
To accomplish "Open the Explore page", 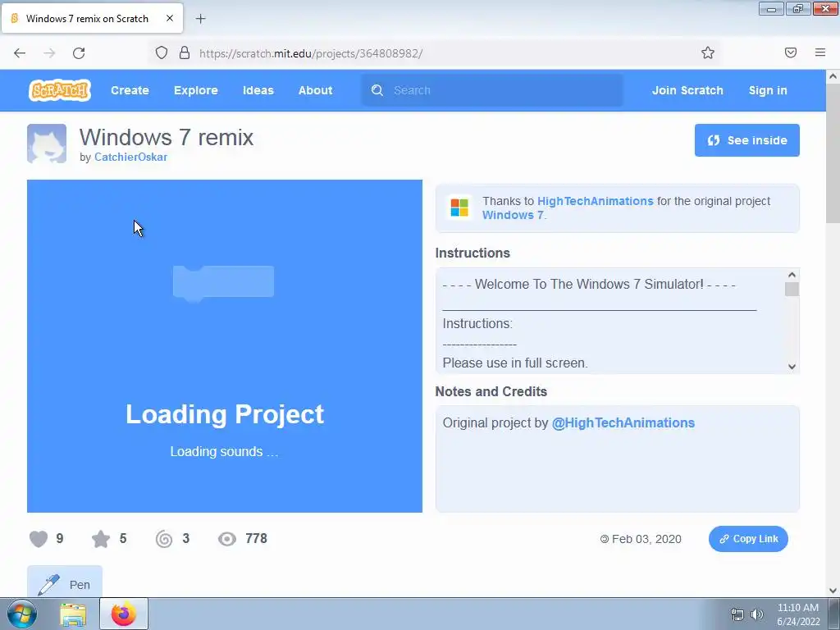I will 195,90.
